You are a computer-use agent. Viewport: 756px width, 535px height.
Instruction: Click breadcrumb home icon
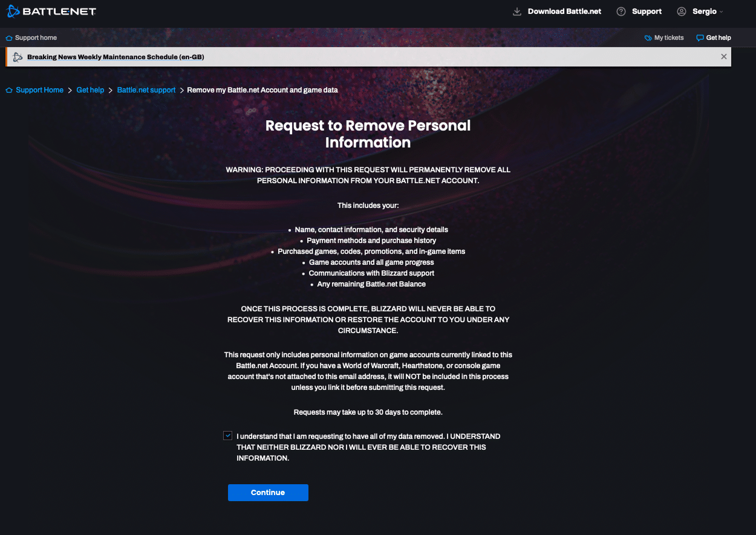[9, 90]
